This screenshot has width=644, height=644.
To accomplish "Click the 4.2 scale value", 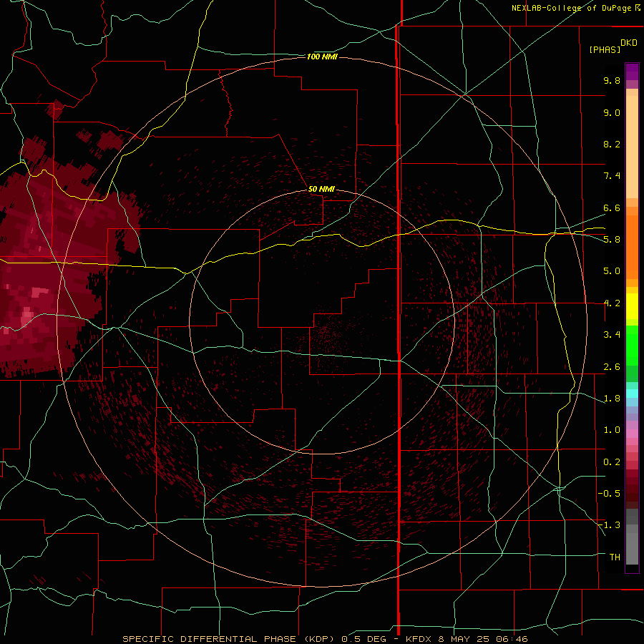I will pyautogui.click(x=612, y=303).
